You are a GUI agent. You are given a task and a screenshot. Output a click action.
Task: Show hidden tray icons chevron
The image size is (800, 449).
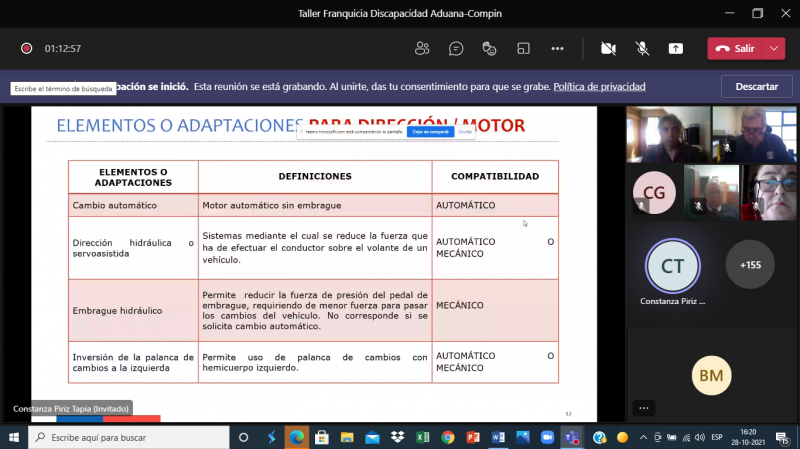click(x=643, y=437)
